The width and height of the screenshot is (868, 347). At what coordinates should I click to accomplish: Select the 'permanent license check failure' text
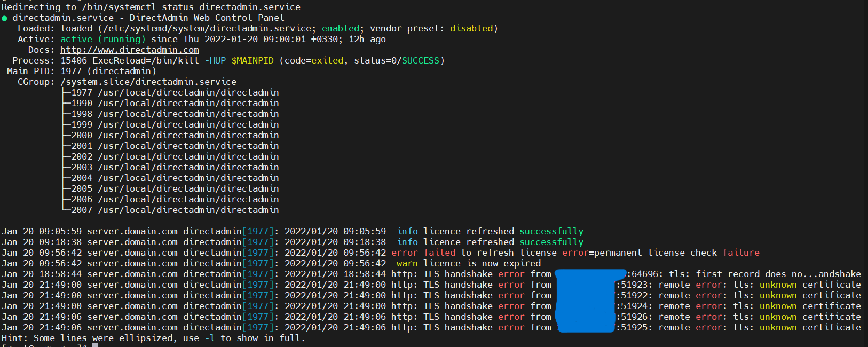click(677, 253)
